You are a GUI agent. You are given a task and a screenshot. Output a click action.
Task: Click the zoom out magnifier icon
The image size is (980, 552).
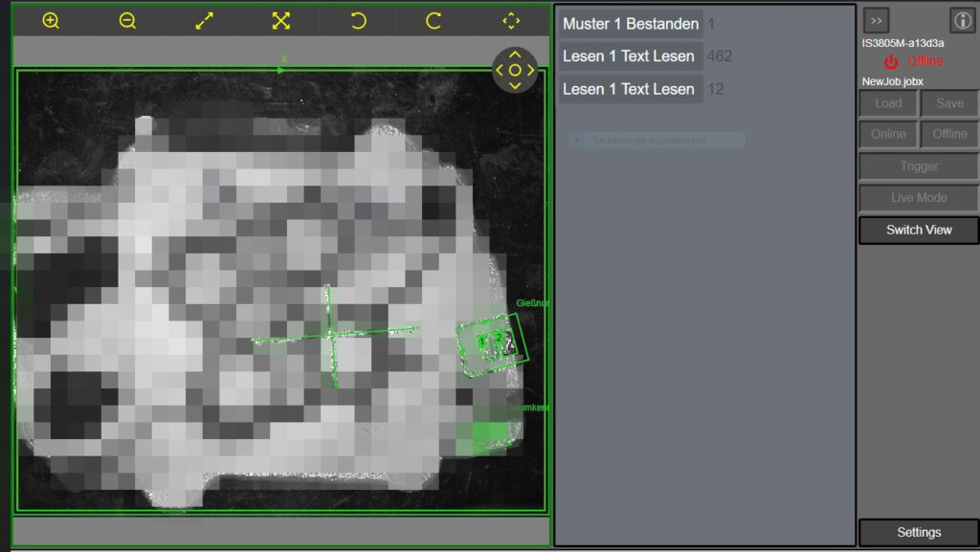[127, 20]
